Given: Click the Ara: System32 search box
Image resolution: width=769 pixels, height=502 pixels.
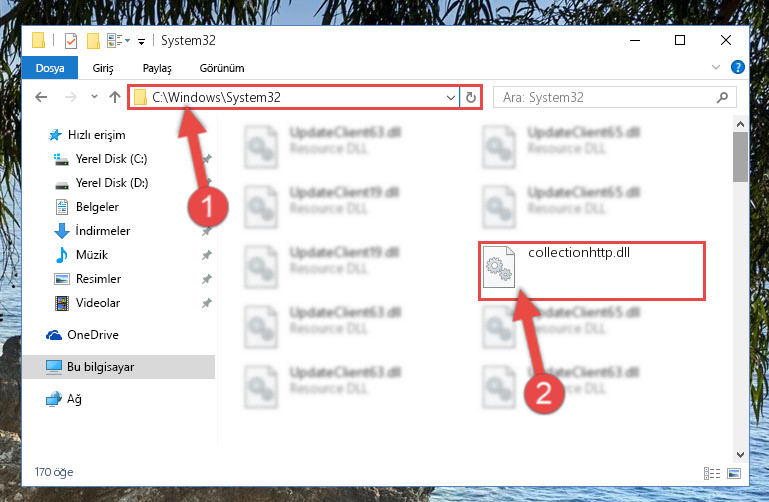Looking at the screenshot, I should pos(614,98).
